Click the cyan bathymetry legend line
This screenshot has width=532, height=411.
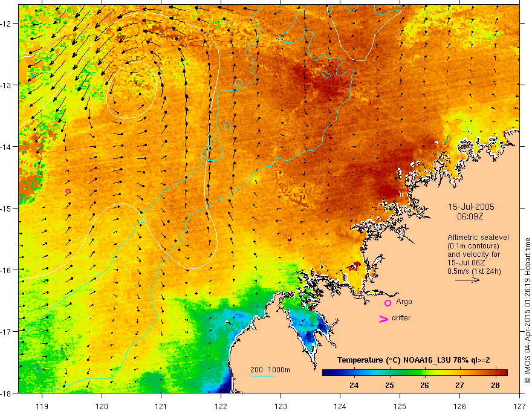262,376
